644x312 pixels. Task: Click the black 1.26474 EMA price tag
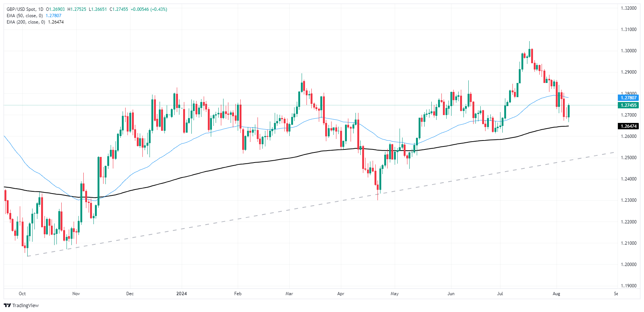[x=628, y=126]
